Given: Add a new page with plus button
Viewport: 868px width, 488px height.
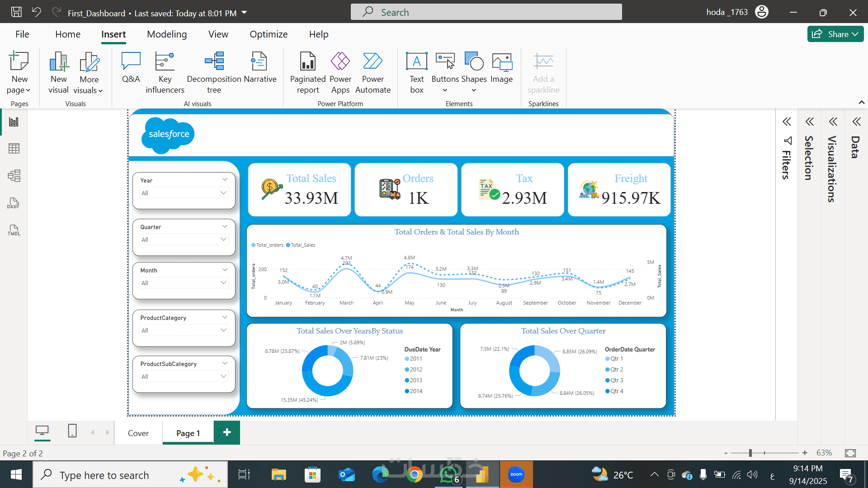Looking at the screenshot, I should point(227,432).
